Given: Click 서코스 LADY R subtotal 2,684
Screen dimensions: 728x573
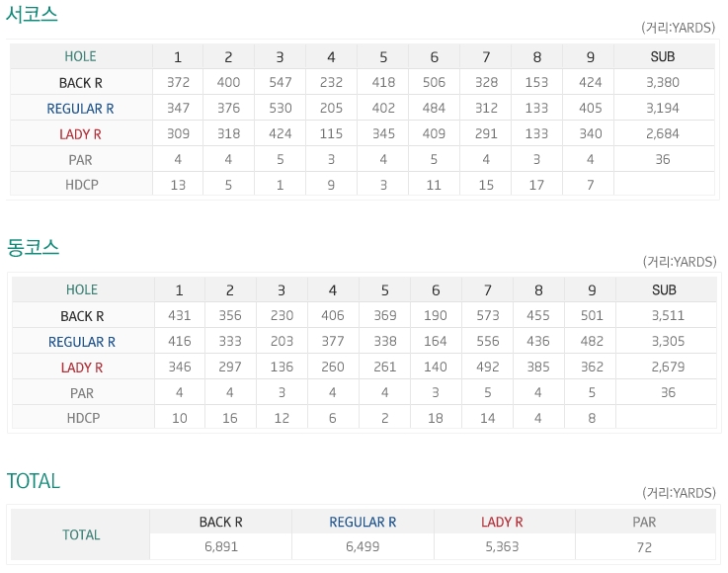Looking at the screenshot, I should 663,133.
